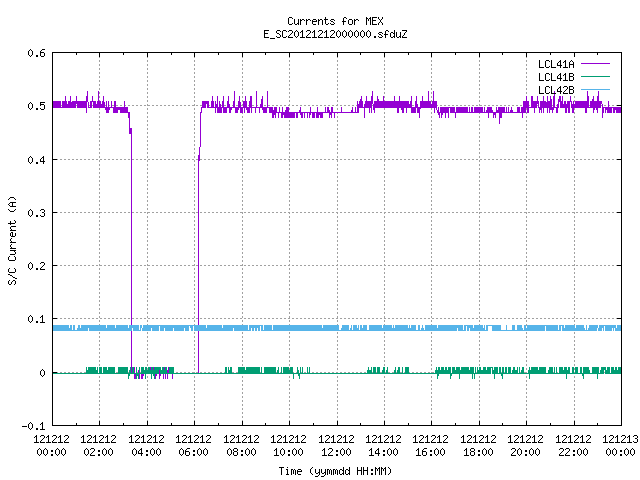640x480 pixels.
Task: Click the y-axis value 0
Action: click(42, 373)
